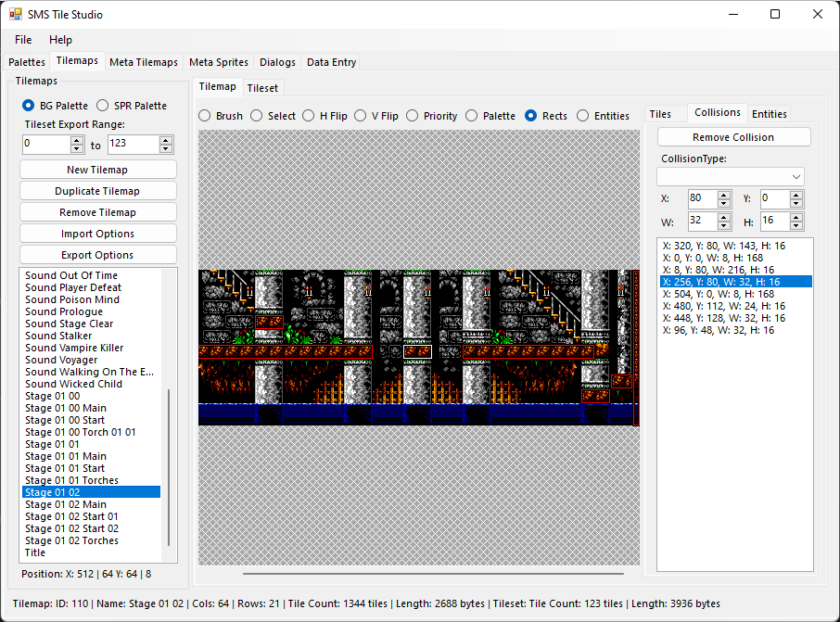Increment the collision X value
The width and height of the screenshot is (840, 622).
click(x=724, y=195)
